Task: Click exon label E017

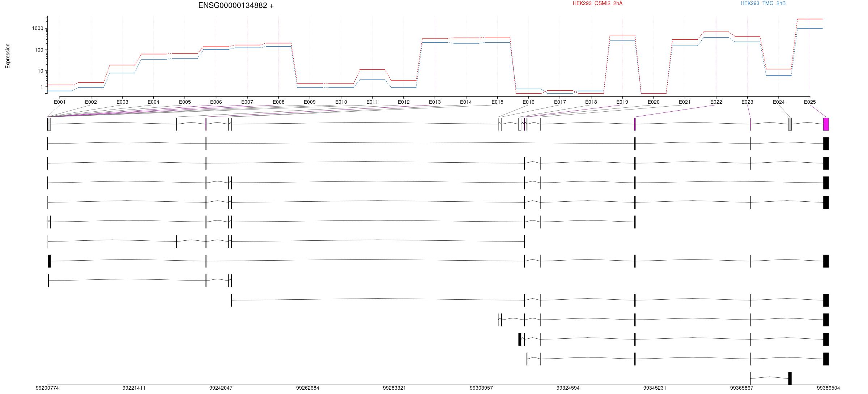Action: click(560, 102)
